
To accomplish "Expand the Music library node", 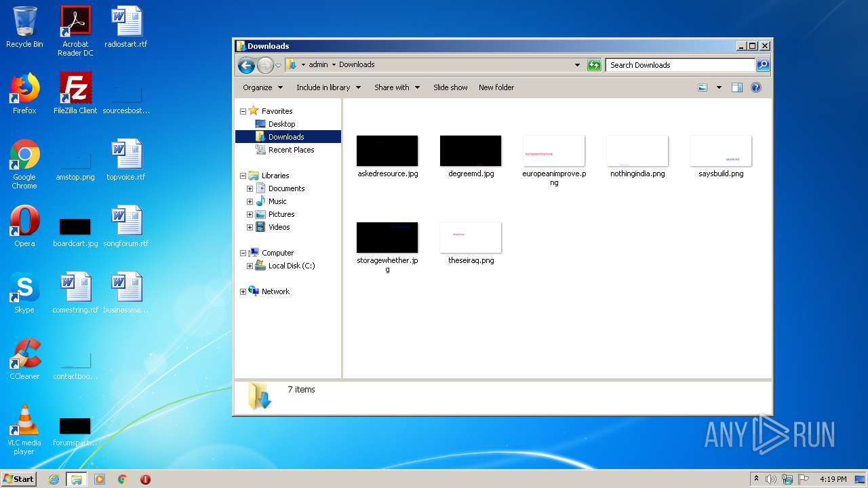I will click(x=250, y=201).
